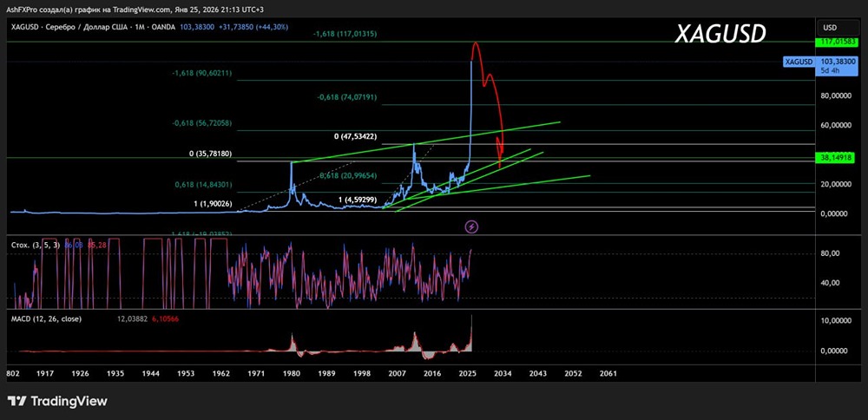Click 1998 on the time axis

tap(362, 373)
